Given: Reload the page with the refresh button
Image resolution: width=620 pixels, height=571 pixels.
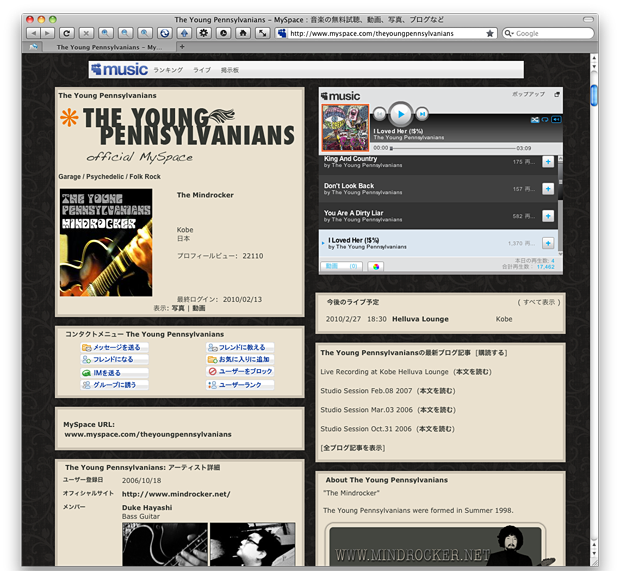Looking at the screenshot, I should (67, 33).
